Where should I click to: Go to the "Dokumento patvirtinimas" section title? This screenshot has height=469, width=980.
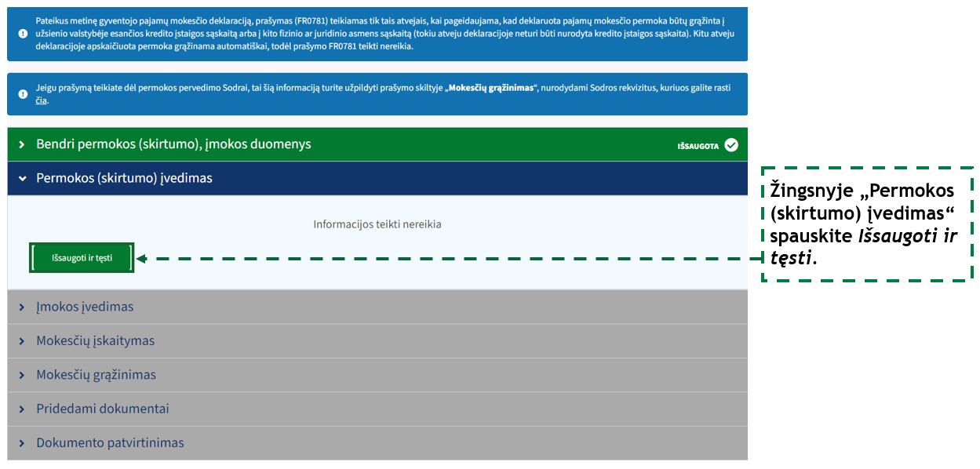pyautogui.click(x=110, y=443)
